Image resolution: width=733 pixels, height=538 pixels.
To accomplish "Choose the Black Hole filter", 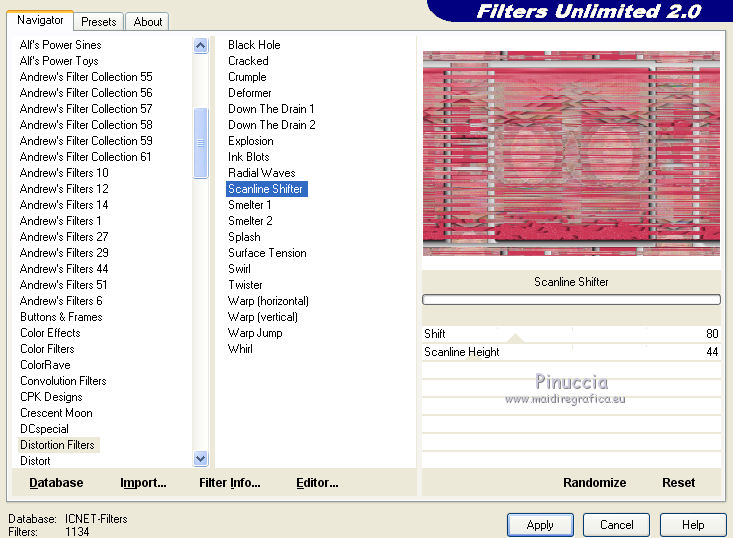I will [x=254, y=45].
